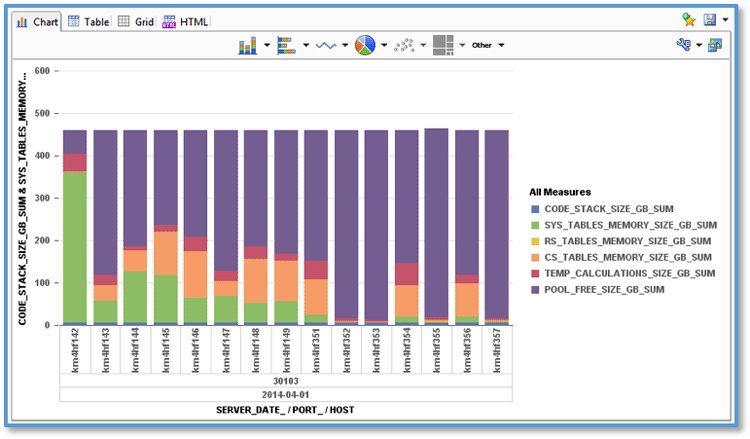Select the vertical bar chart type icon

(x=248, y=45)
